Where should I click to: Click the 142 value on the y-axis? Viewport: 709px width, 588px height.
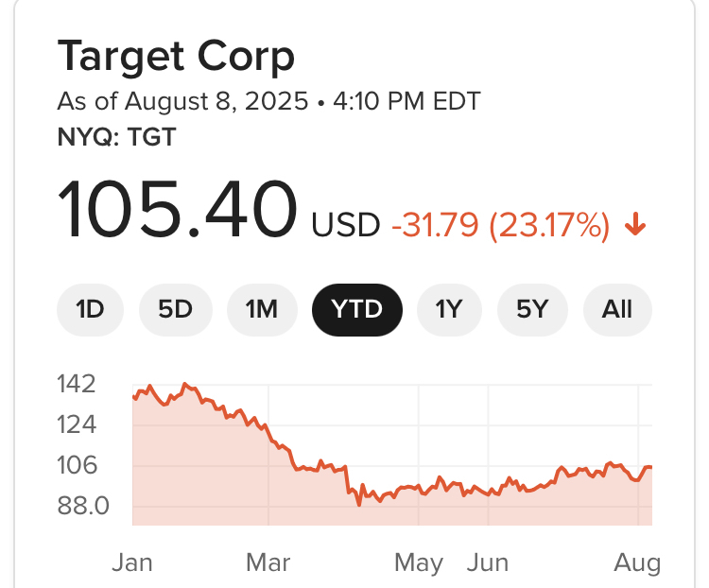(77, 384)
